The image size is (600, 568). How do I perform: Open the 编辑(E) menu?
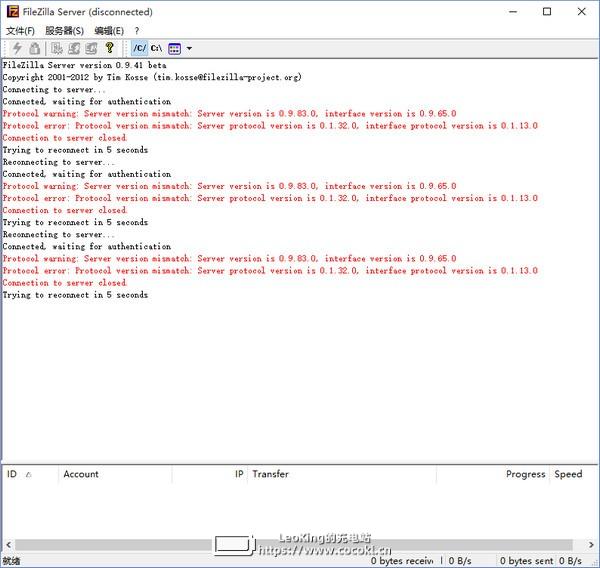(x=109, y=31)
